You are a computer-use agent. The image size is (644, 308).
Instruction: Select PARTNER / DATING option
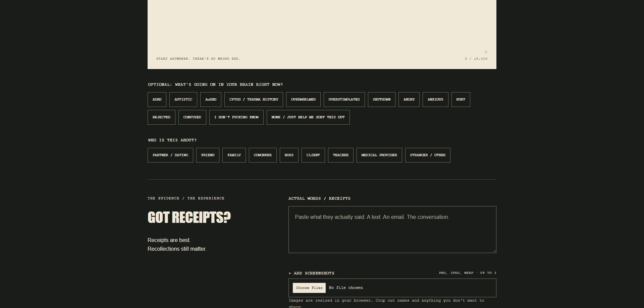pyautogui.click(x=170, y=155)
